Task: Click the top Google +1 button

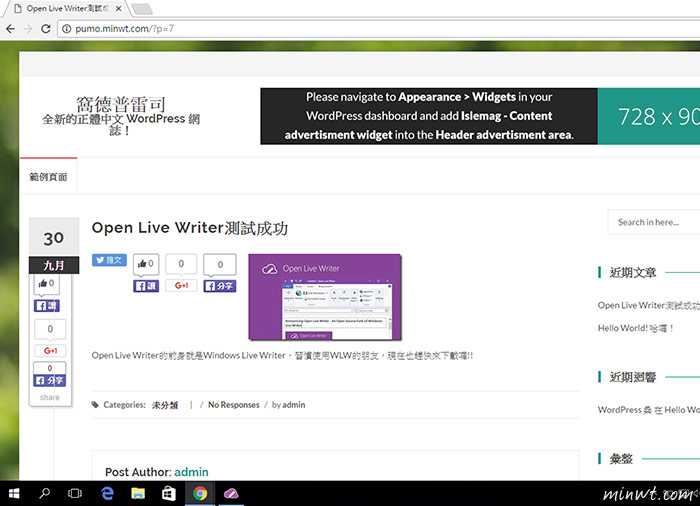Action: tap(181, 286)
